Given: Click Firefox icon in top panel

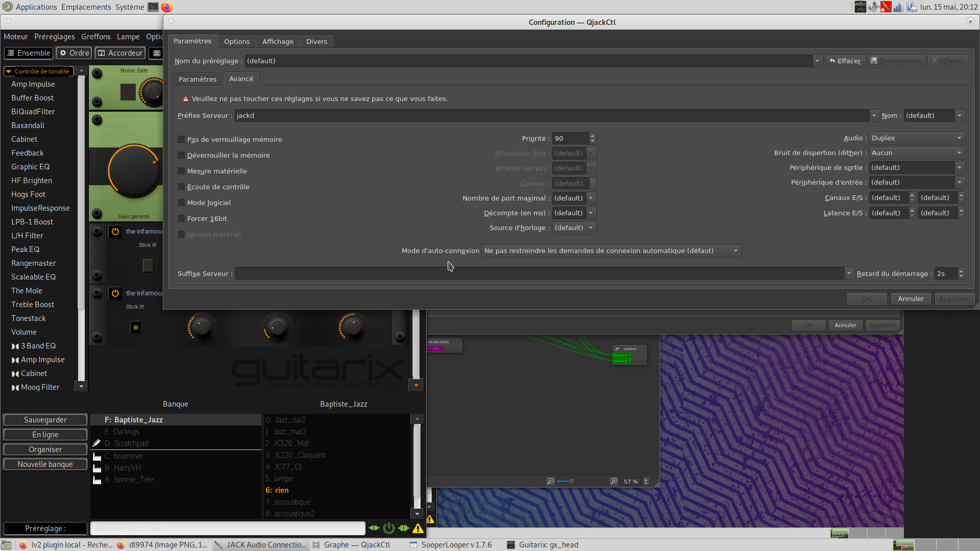Looking at the screenshot, I should click(x=166, y=7).
